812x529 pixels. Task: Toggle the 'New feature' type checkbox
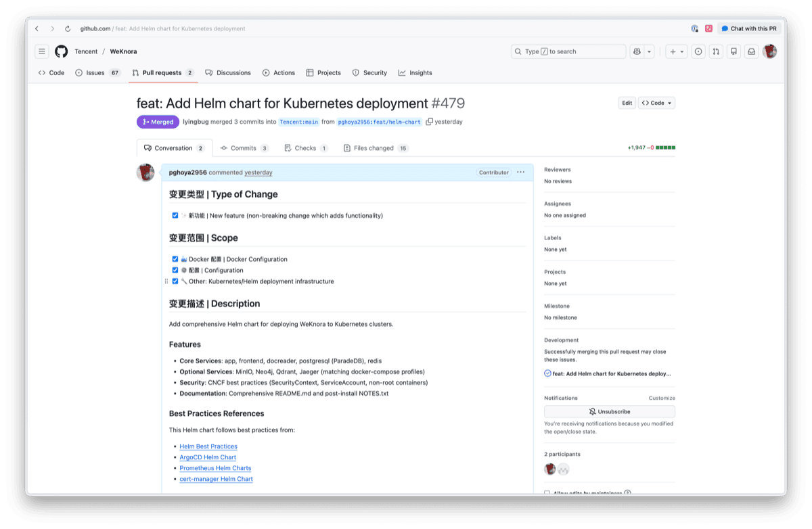[175, 215]
